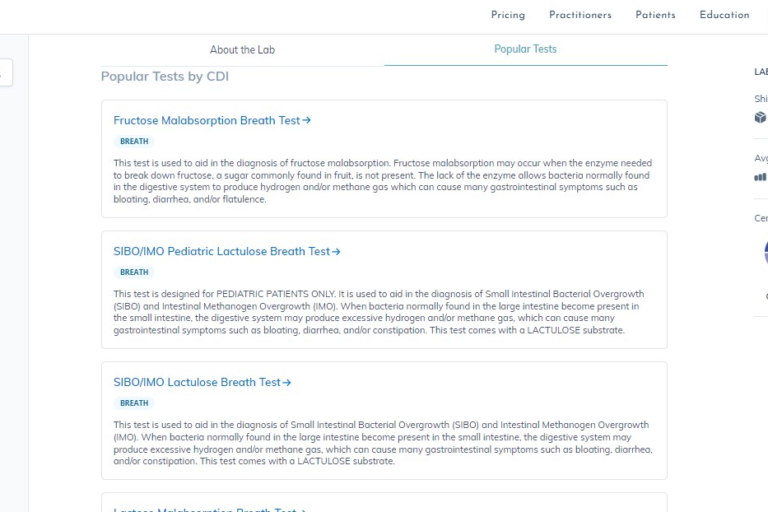Go to the Practitioners page
This screenshot has width=768, height=512.
(580, 15)
